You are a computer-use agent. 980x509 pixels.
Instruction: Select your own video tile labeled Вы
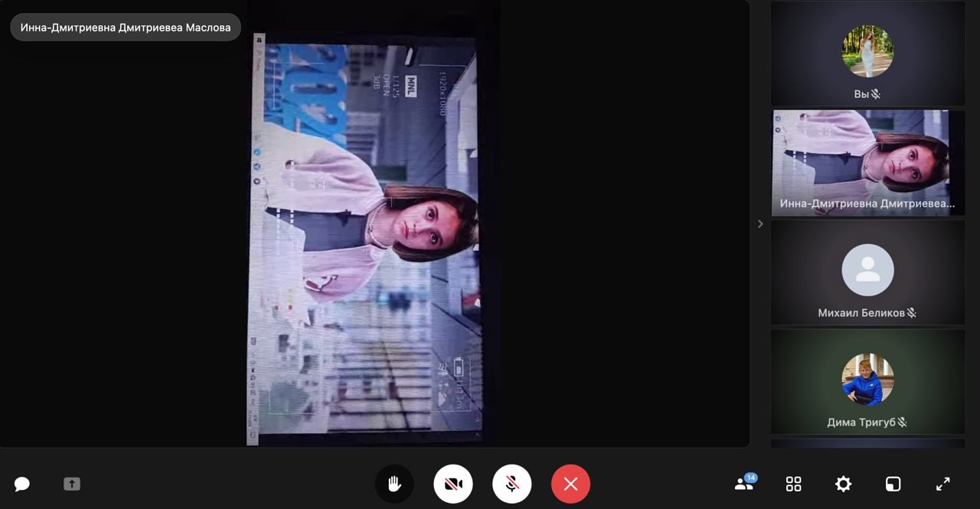pos(867,53)
